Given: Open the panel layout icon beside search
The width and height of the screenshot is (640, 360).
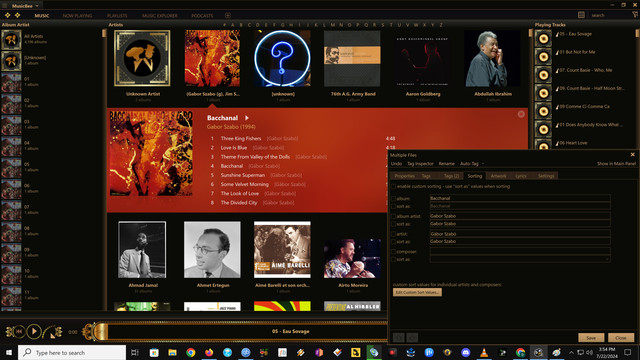Looking at the screenshot, I should click(581, 15).
